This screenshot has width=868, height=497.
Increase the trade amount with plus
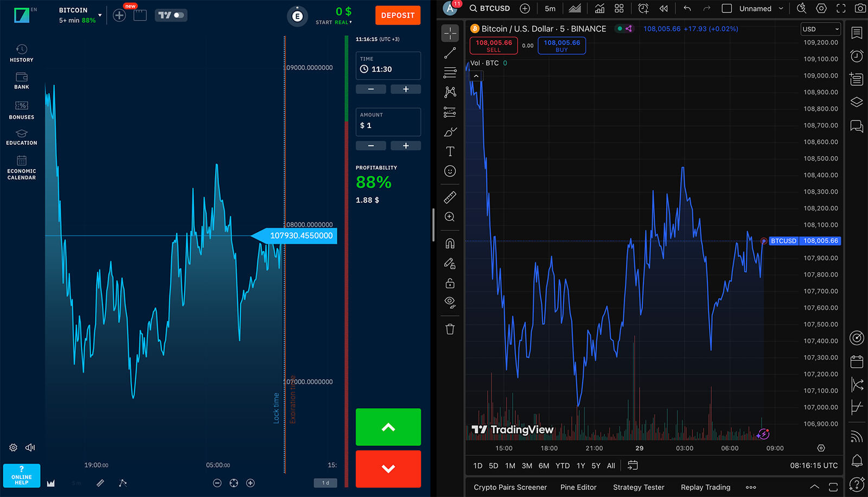click(x=405, y=145)
